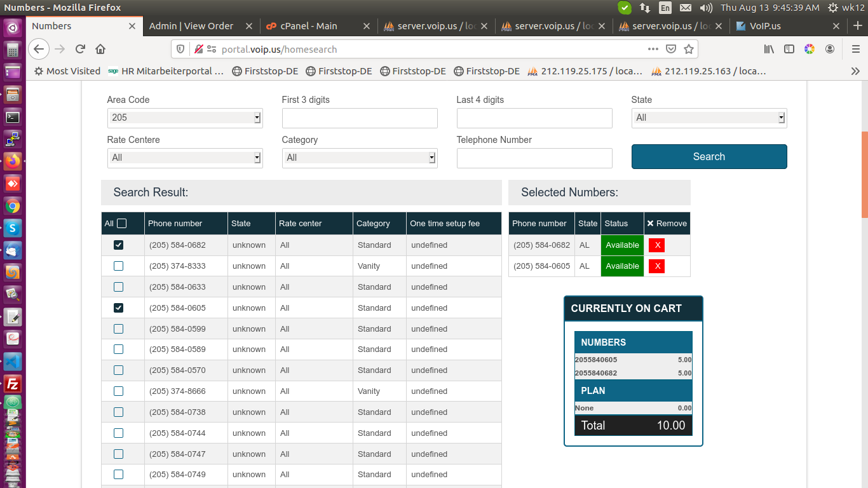Open the HR Mitarbeiterportal bookmark
868x488 pixels.
[x=166, y=71]
